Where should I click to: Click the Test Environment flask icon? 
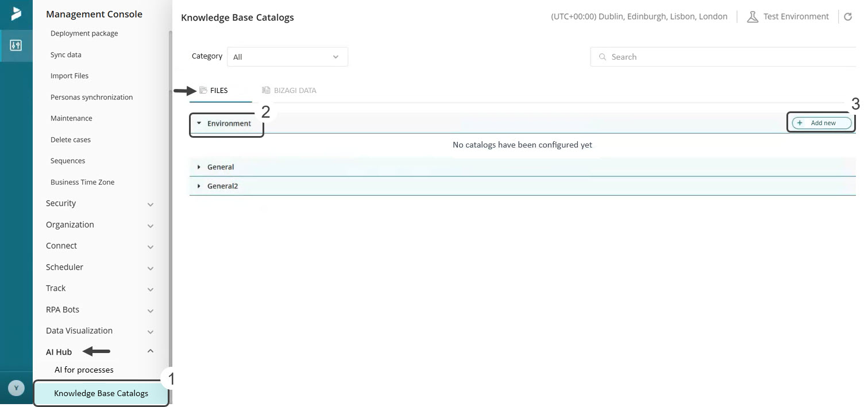pos(753,16)
